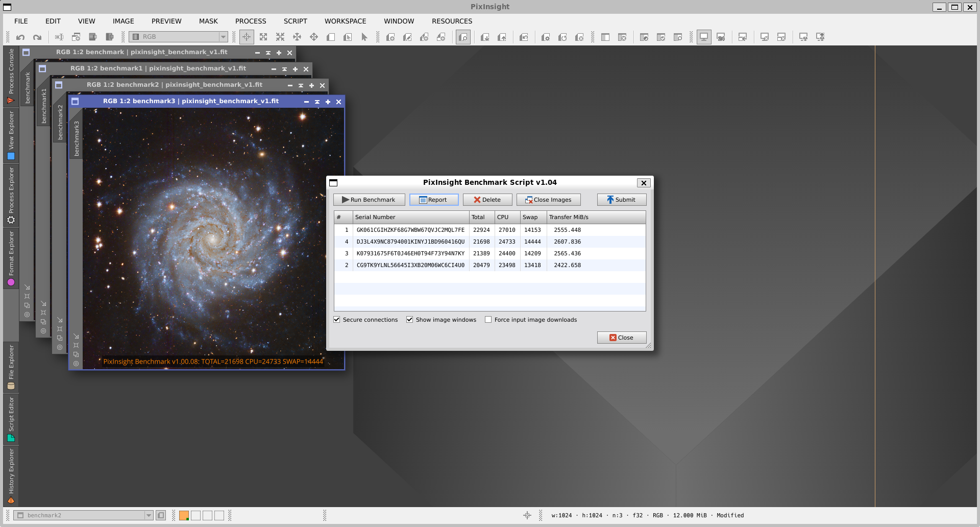The width and height of the screenshot is (980, 527).
Task: Select the Zoom In outward-arrows tool
Action: point(263,37)
